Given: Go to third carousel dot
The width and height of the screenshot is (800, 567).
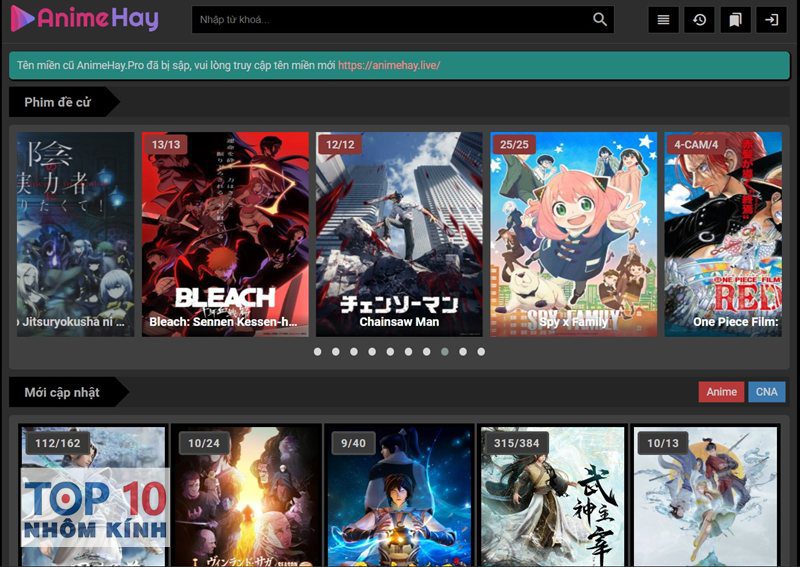Looking at the screenshot, I should pyautogui.click(x=354, y=352).
